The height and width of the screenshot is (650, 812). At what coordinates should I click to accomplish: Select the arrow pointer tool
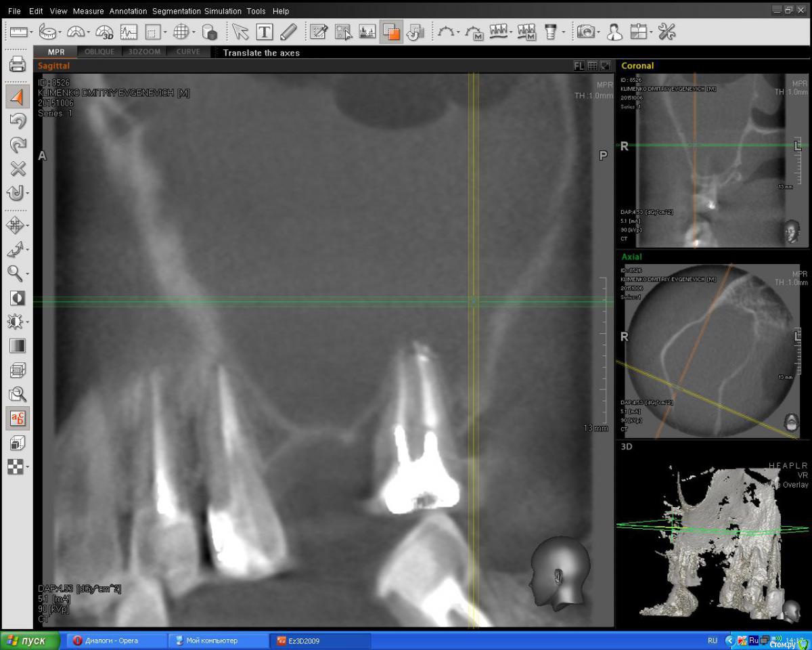(240, 32)
